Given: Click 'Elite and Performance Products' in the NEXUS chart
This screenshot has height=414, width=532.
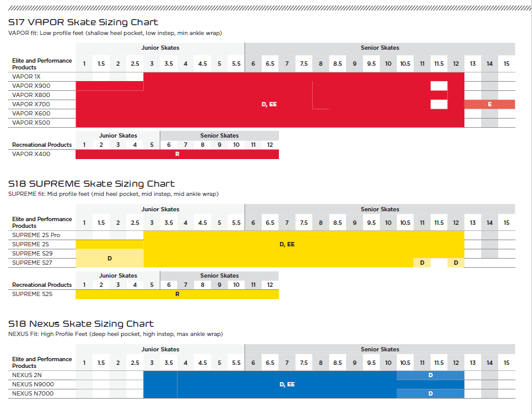Looking at the screenshot, I should 42,363.
